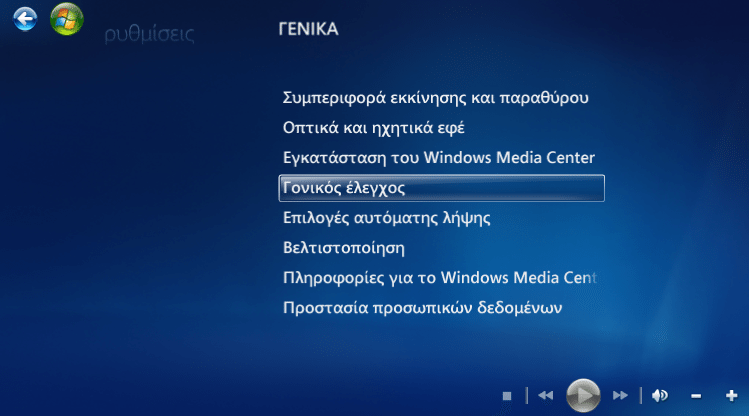Fast forward using the double-right arrow button
This screenshot has width=749, height=416.
620,395
